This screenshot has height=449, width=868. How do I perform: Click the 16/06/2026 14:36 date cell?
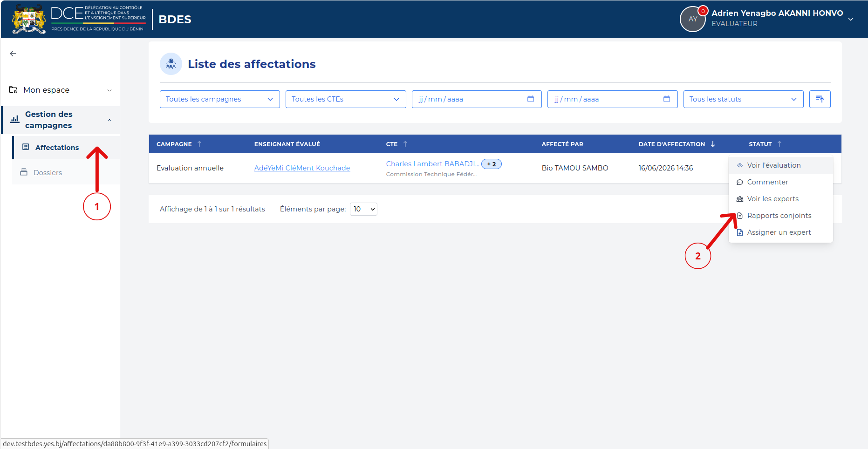[x=665, y=168]
